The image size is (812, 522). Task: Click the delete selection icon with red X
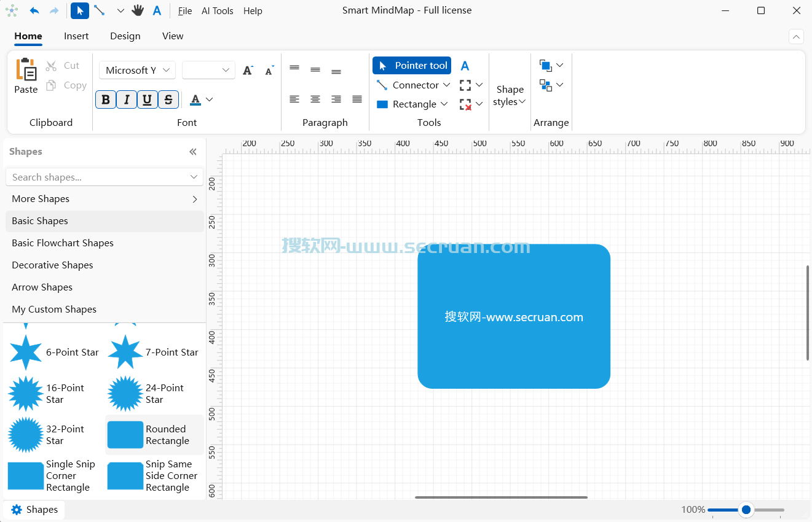coord(465,104)
